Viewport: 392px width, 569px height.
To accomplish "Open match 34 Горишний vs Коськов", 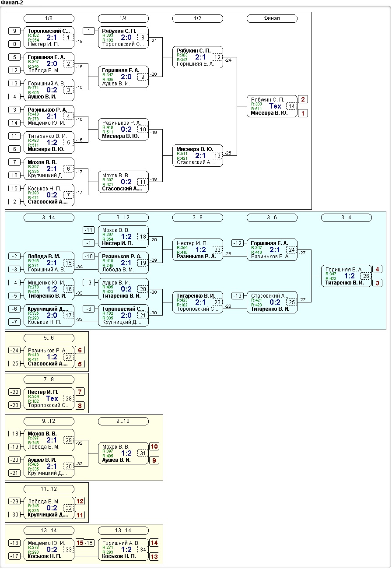I will [x=123, y=549].
